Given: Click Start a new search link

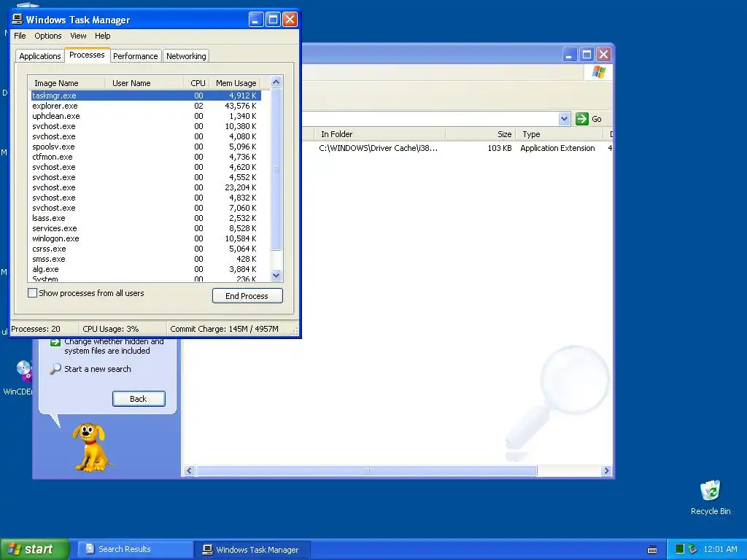Looking at the screenshot, I should [97, 369].
